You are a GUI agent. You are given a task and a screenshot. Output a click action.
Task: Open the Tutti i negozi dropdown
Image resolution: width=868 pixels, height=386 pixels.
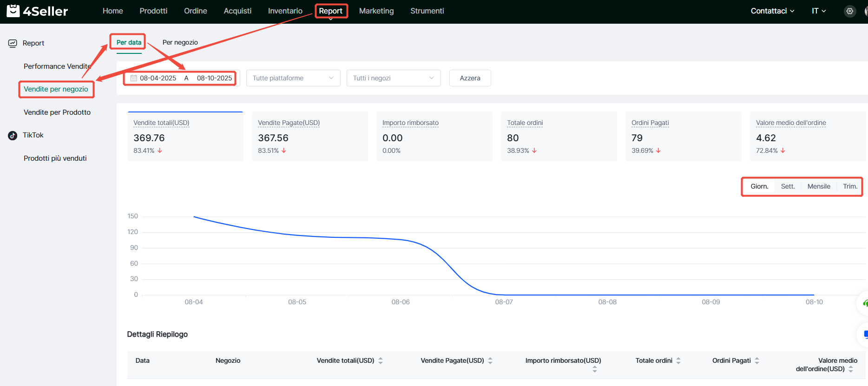tap(393, 78)
